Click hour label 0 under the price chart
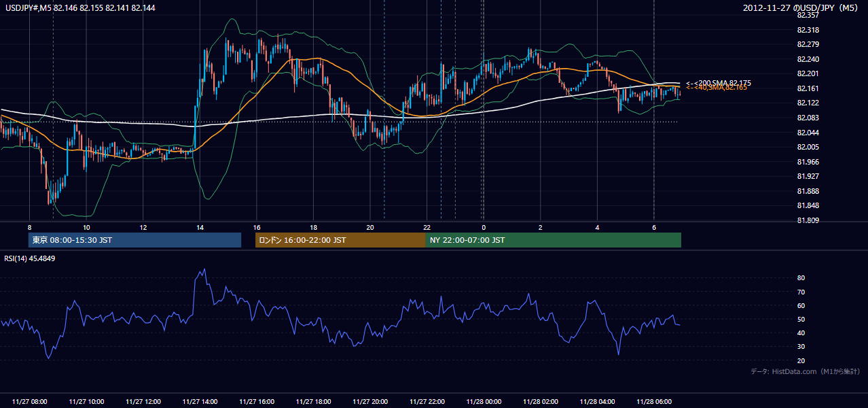868x408 pixels. tap(484, 227)
